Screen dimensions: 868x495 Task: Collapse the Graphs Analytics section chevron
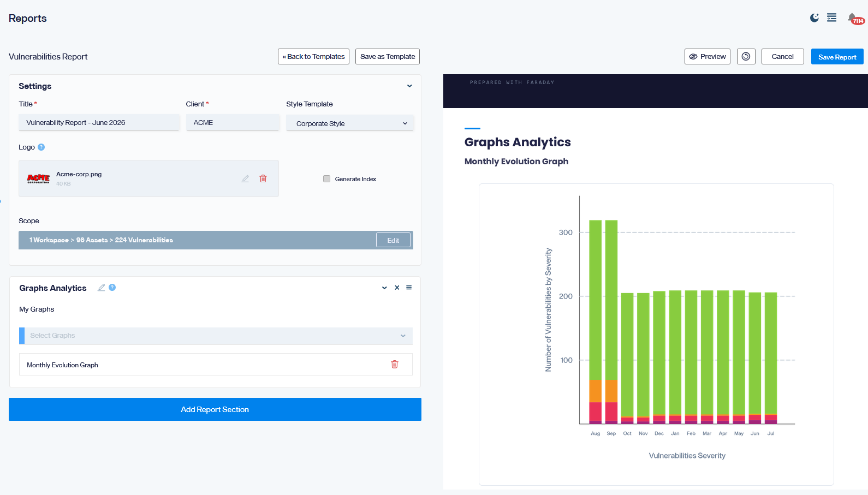tap(384, 288)
